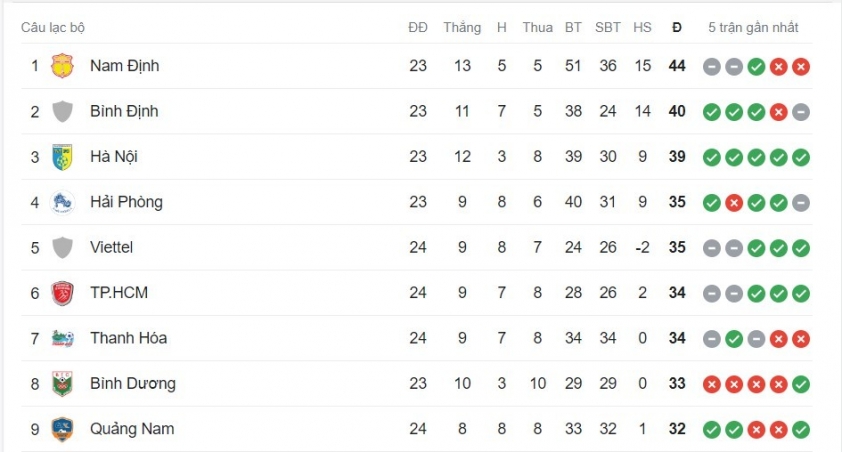This screenshot has height=452, width=842.
Task: Click the HS goal difference header
Action: (x=642, y=27)
